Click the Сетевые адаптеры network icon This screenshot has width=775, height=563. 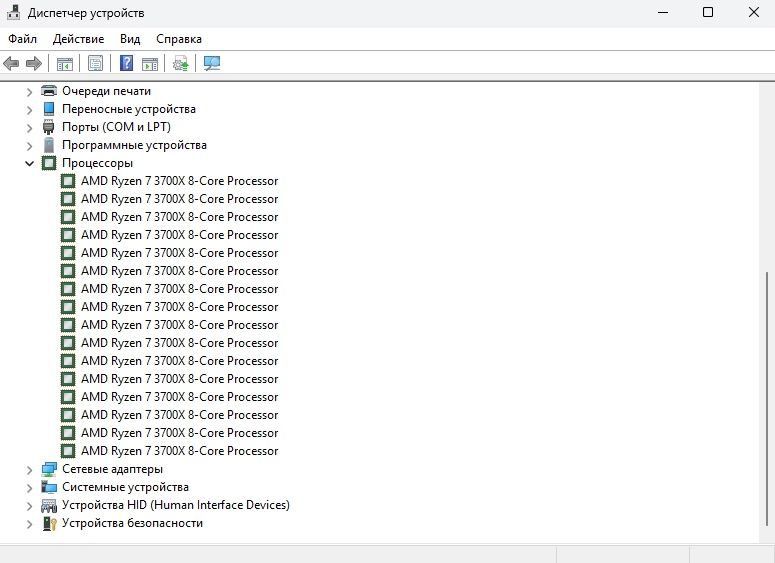pos(49,469)
